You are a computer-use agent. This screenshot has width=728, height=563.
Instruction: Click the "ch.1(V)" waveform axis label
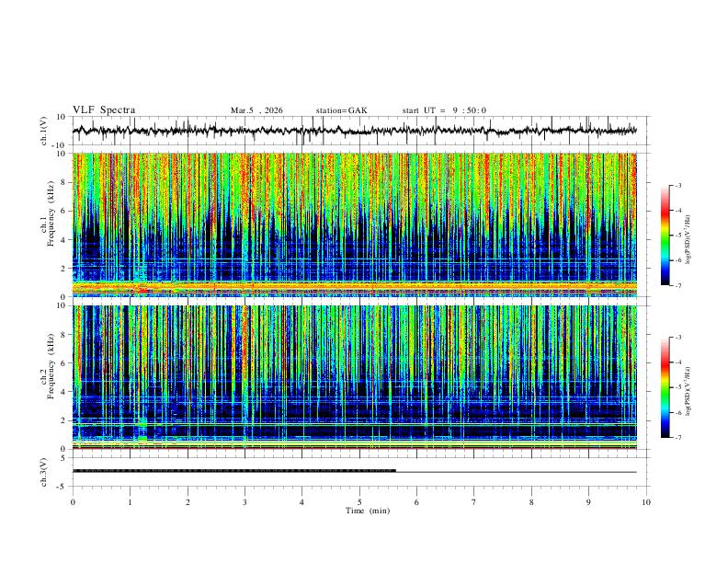pos(44,131)
